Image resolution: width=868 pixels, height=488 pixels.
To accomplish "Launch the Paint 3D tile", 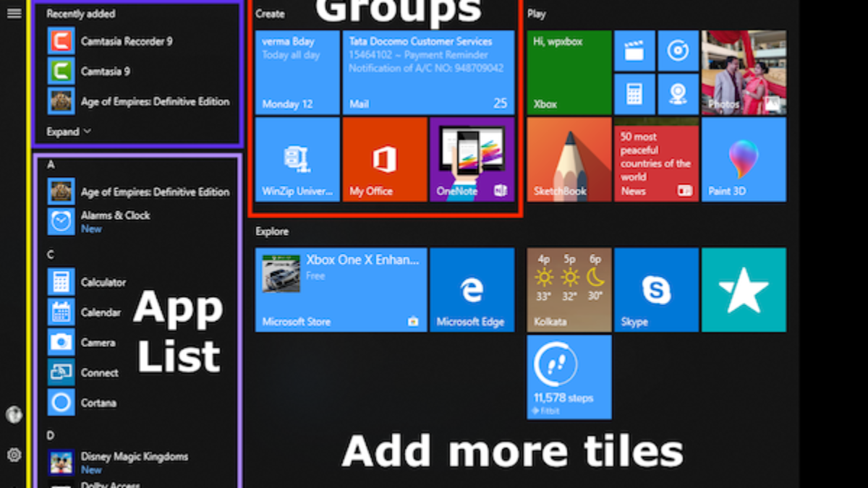I will [744, 160].
